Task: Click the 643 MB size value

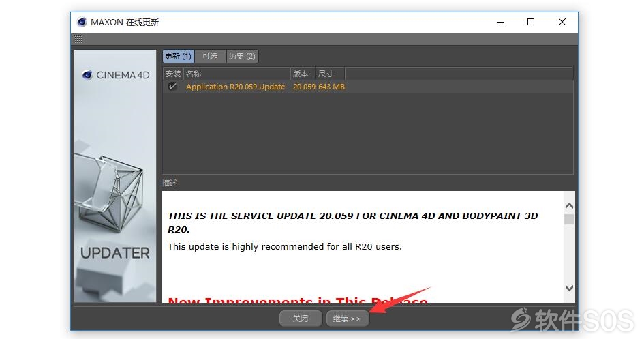Action: pyautogui.click(x=331, y=87)
